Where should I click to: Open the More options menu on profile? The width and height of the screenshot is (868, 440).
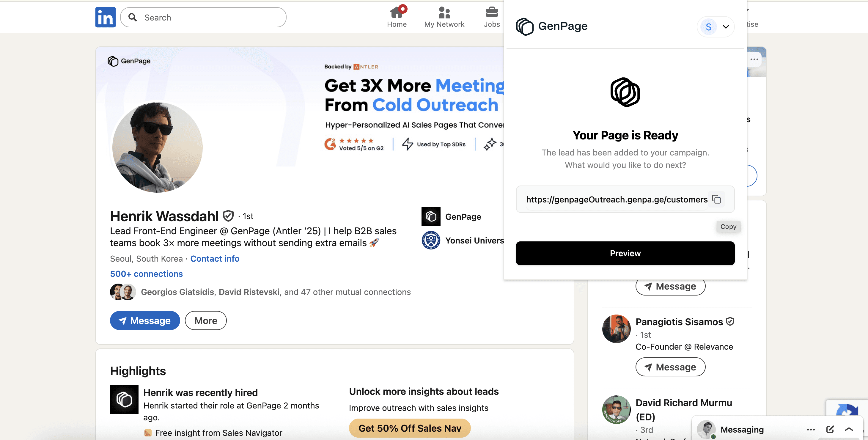(x=205, y=320)
